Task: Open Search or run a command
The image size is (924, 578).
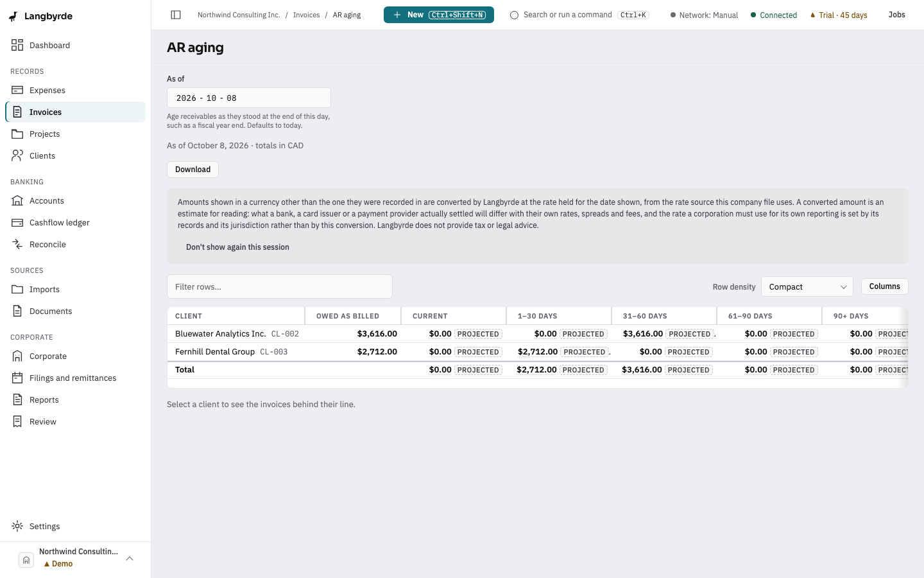Action: point(579,15)
